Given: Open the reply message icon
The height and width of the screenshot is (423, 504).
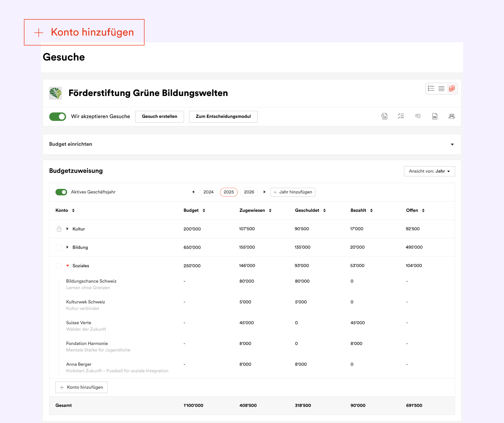Looking at the screenshot, I should pos(418,116).
